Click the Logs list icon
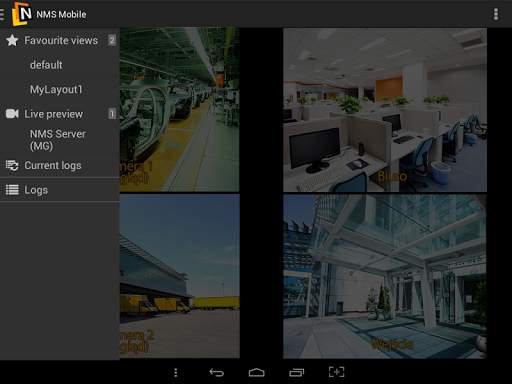The width and height of the screenshot is (512, 384). (x=12, y=190)
